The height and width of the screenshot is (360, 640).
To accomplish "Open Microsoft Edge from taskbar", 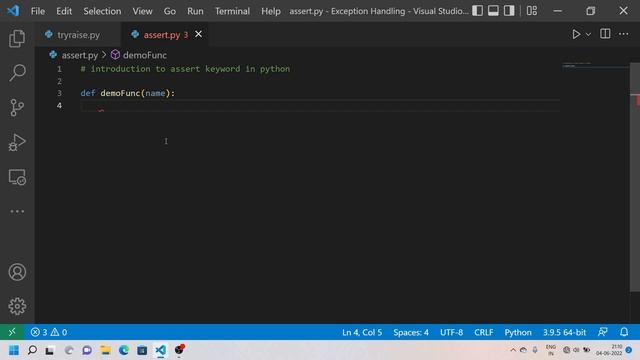I will point(124,350).
